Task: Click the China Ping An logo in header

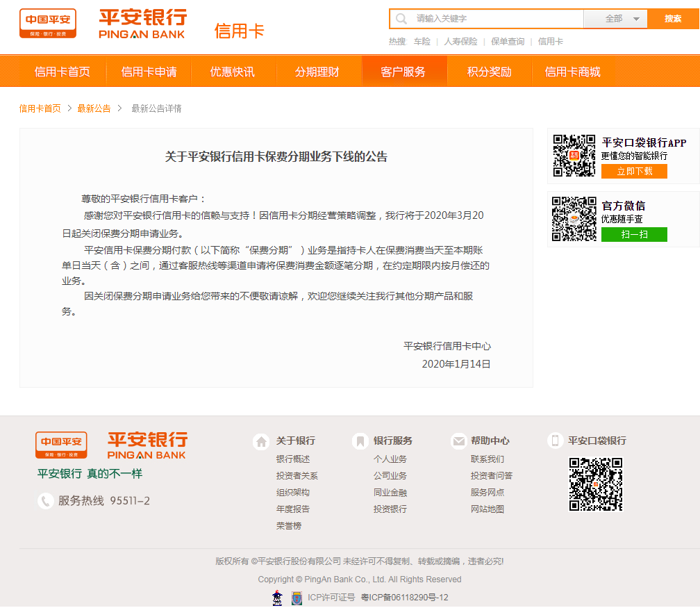Action: pyautogui.click(x=48, y=23)
